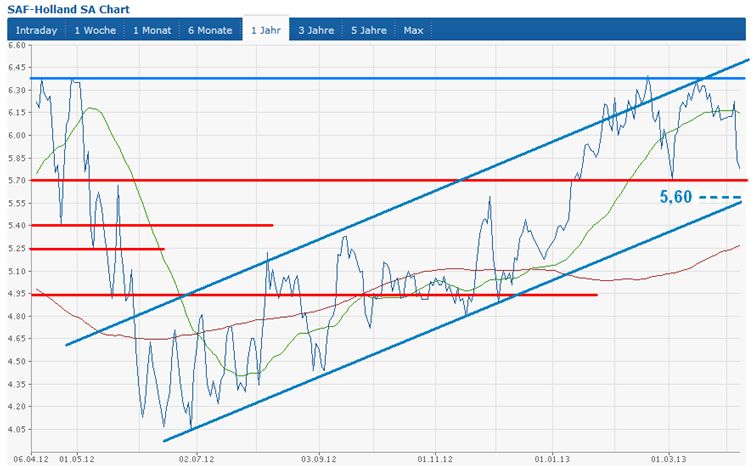Click the 01.11.12 date label
The image size is (753, 472).
[x=435, y=460]
